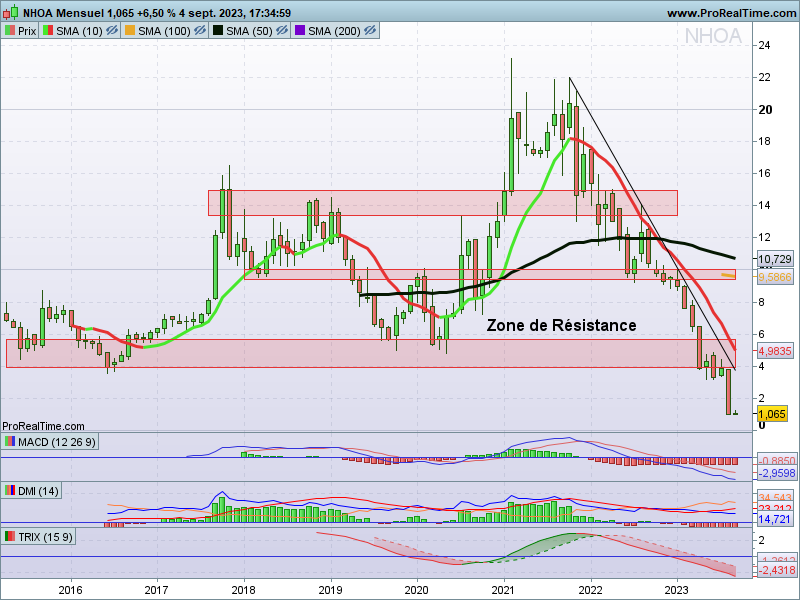Click the MACD panel icon
Image resolution: width=800 pixels, height=600 pixels.
[x=10, y=441]
